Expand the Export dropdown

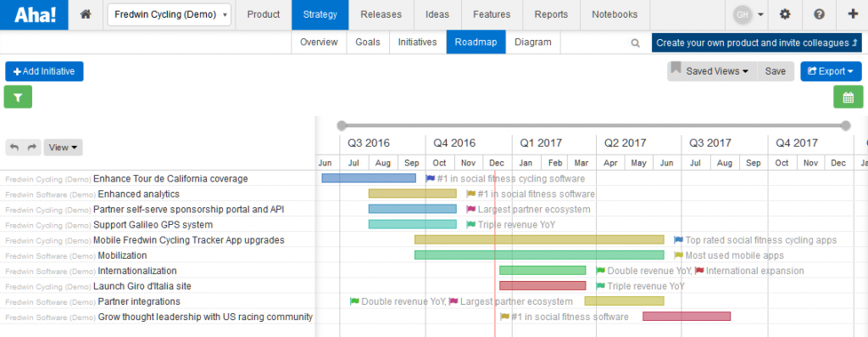(x=831, y=71)
